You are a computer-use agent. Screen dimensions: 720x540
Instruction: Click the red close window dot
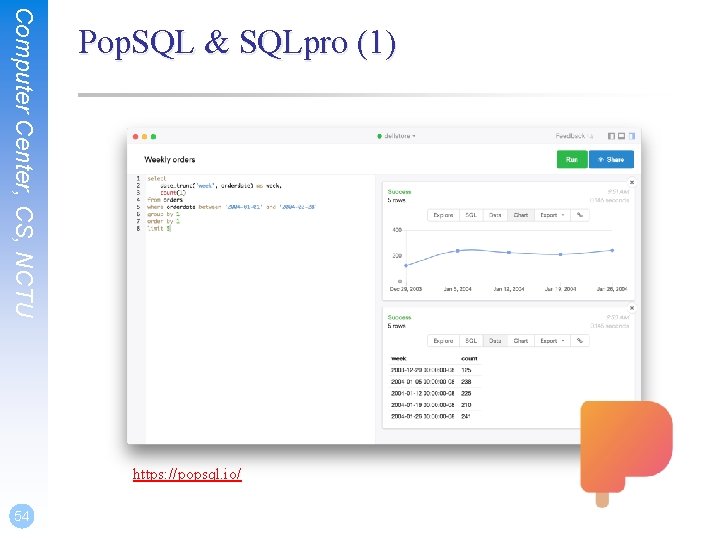pos(135,136)
